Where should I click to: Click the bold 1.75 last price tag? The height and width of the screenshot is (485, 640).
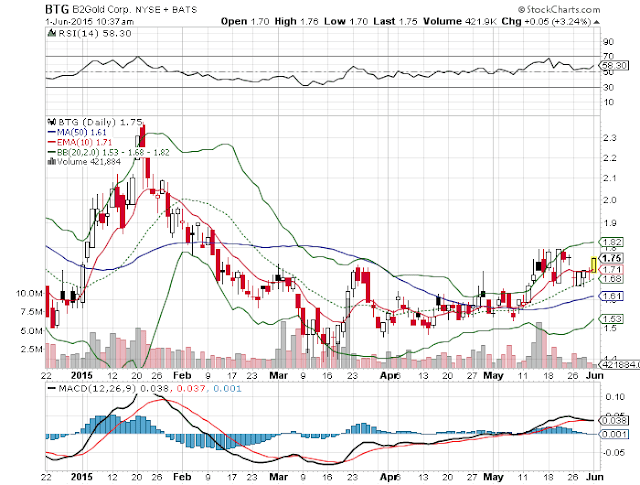pos(611,258)
